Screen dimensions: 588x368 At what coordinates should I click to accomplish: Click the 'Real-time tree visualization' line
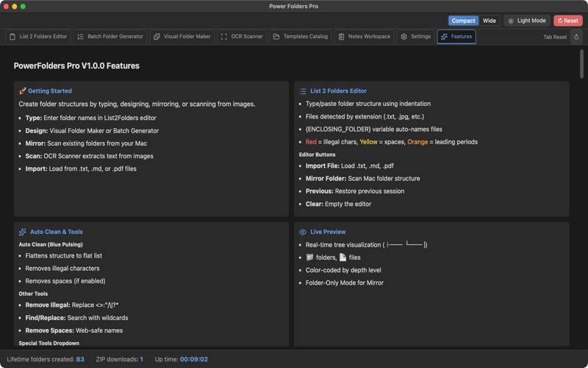click(x=366, y=245)
